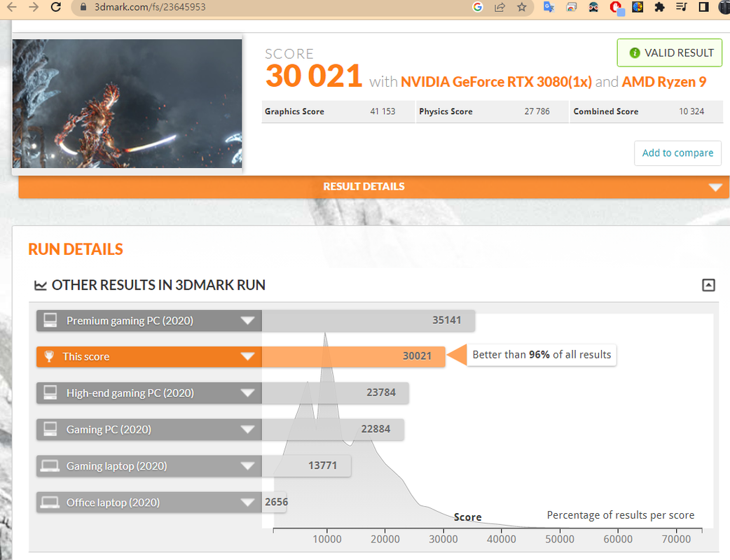Click the Office laptop (2020) laptop icon
Image resolution: width=730 pixels, height=560 pixels.
tap(50, 503)
